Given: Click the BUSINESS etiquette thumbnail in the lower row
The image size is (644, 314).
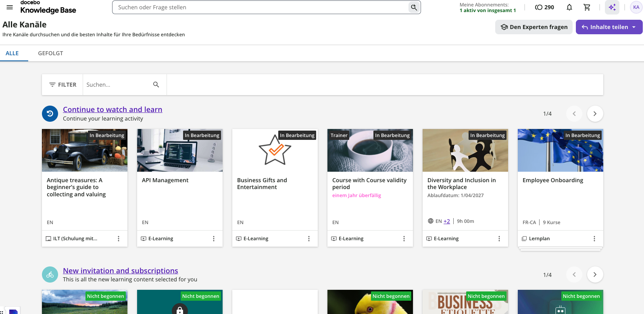Looking at the screenshot, I should pos(465,302).
